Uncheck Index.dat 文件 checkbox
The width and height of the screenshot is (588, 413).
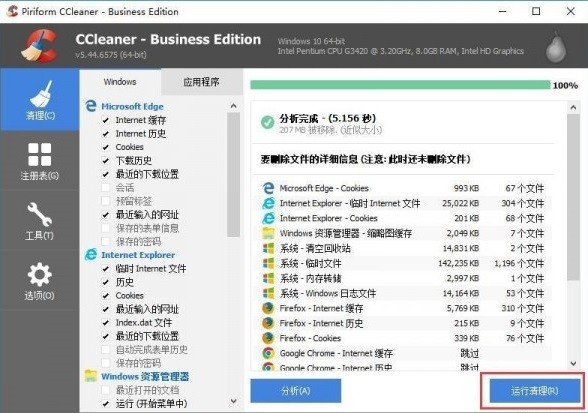(x=106, y=323)
